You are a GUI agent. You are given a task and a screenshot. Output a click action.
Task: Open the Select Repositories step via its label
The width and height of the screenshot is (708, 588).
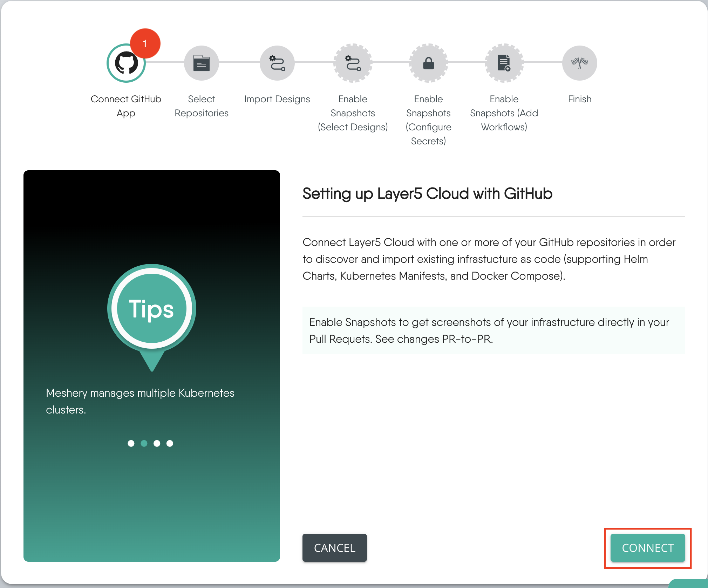pos(201,106)
